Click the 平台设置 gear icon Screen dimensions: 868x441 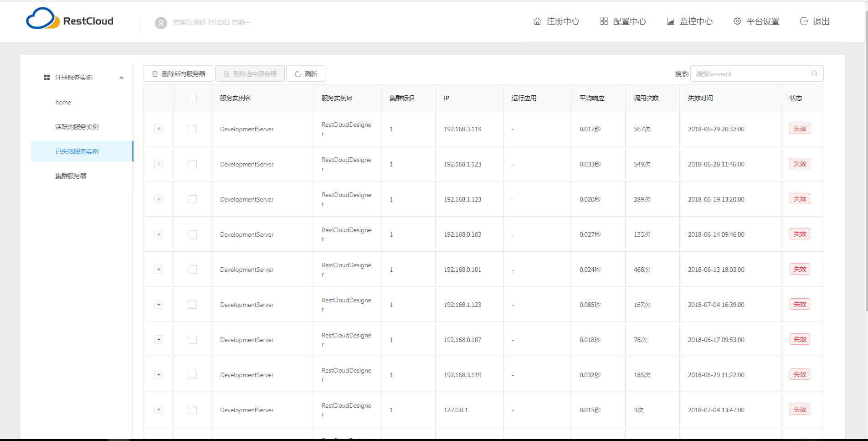pos(737,21)
